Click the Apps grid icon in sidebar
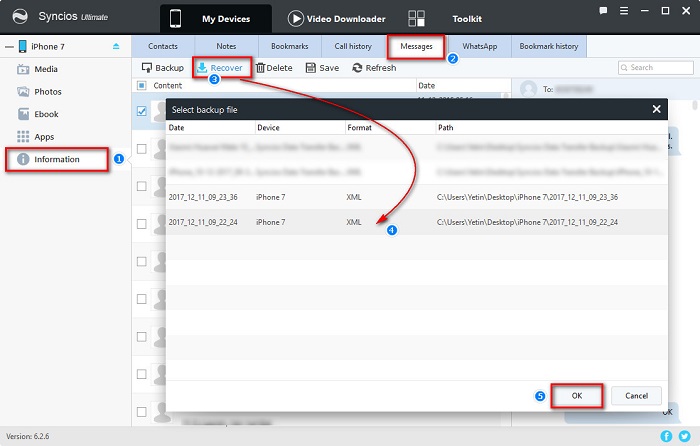The width and height of the screenshot is (700, 446). click(x=23, y=137)
